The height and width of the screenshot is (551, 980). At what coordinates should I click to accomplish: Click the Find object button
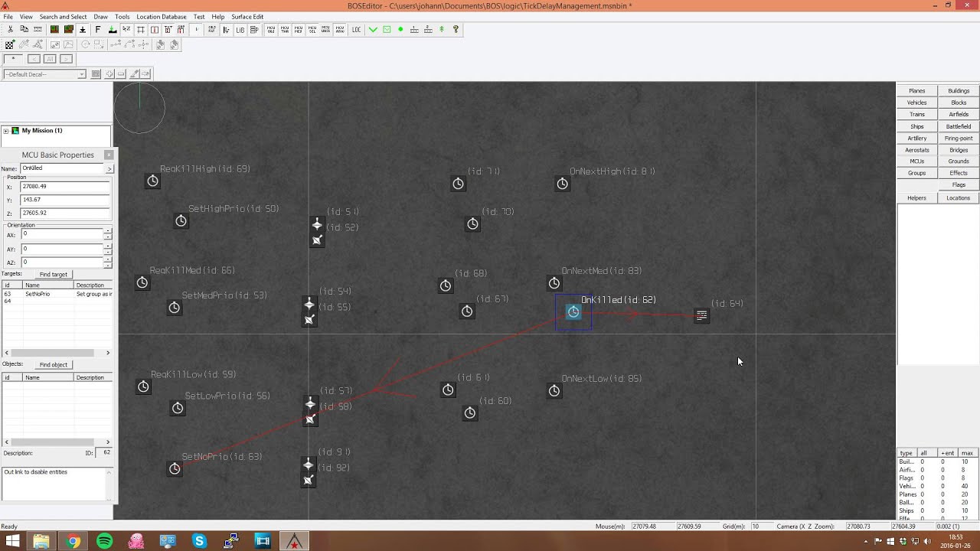coord(54,365)
